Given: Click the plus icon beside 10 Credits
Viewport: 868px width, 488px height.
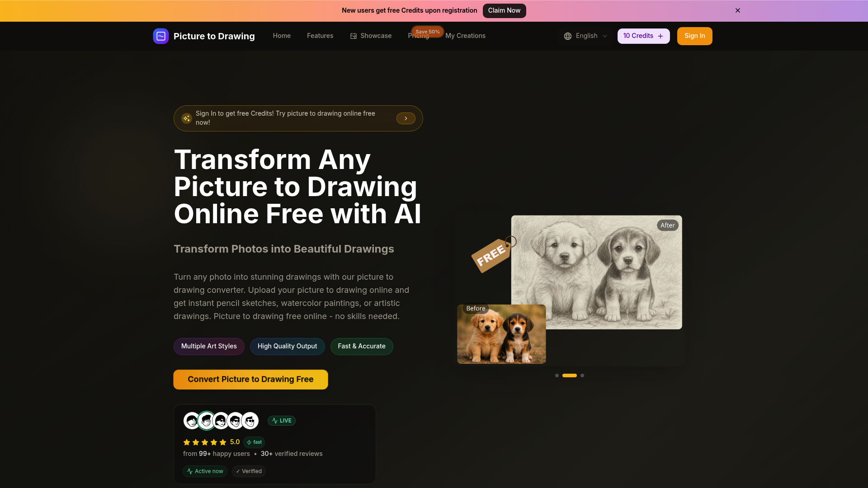Looking at the screenshot, I should [660, 36].
